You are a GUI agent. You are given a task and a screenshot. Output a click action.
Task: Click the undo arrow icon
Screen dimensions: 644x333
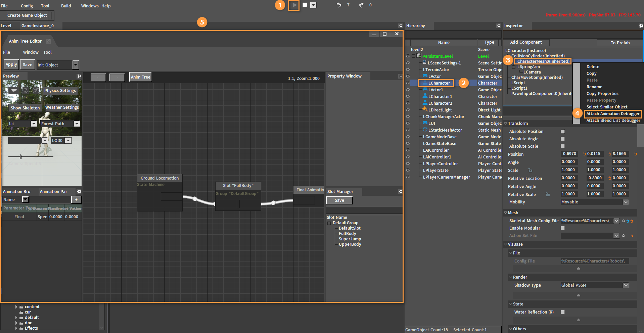click(x=339, y=5)
